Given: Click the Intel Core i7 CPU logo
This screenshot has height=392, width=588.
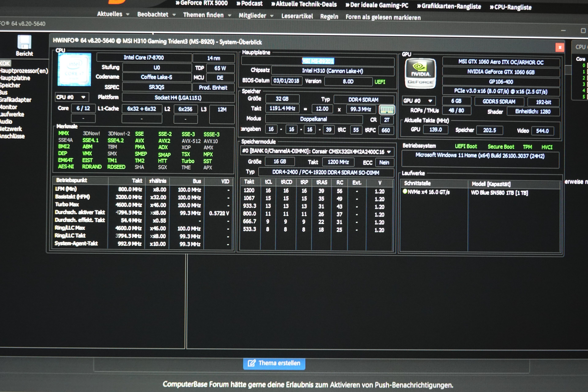Looking at the screenshot, I should tap(74, 70).
